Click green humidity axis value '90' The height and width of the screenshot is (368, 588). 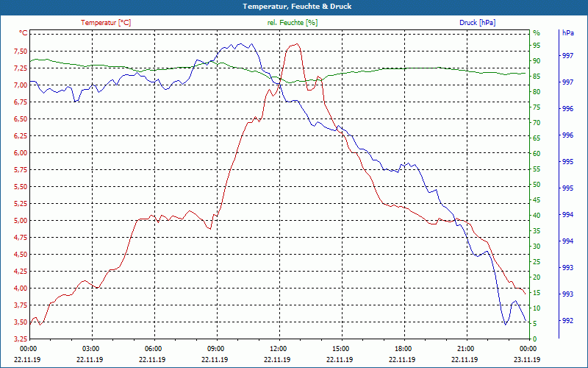click(537, 61)
